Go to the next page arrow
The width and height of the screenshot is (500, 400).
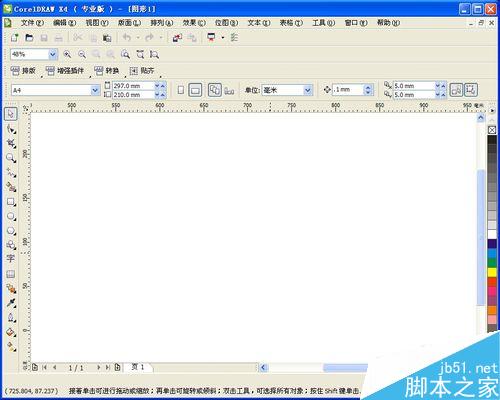99,367
